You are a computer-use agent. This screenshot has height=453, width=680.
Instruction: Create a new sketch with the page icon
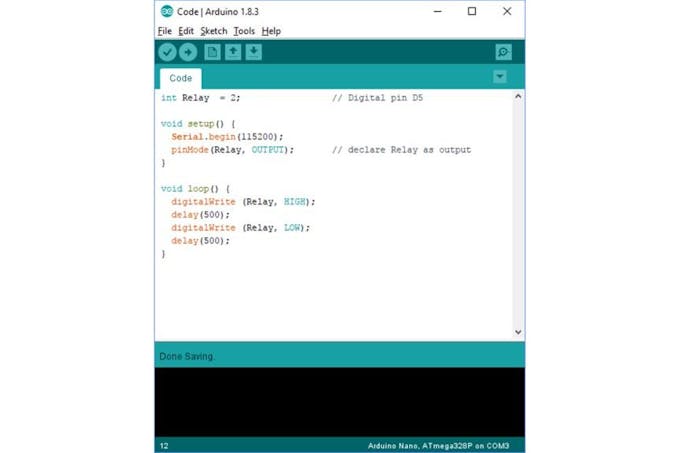click(x=212, y=52)
